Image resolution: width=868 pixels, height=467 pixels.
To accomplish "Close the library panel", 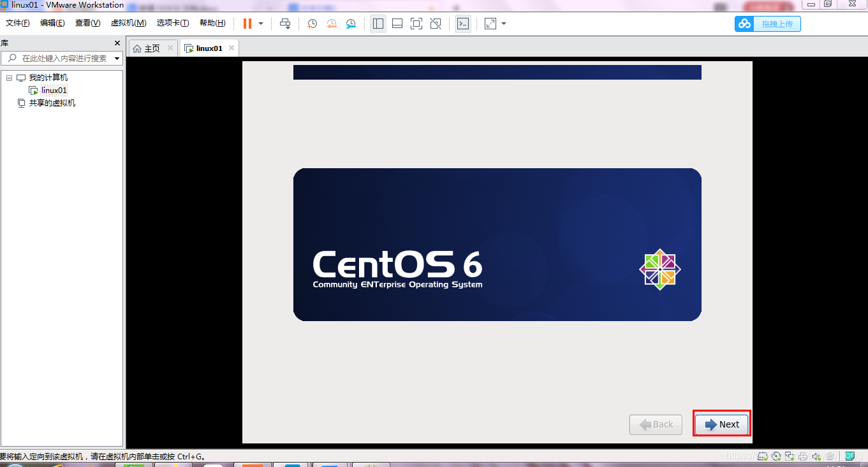I will tap(117, 43).
